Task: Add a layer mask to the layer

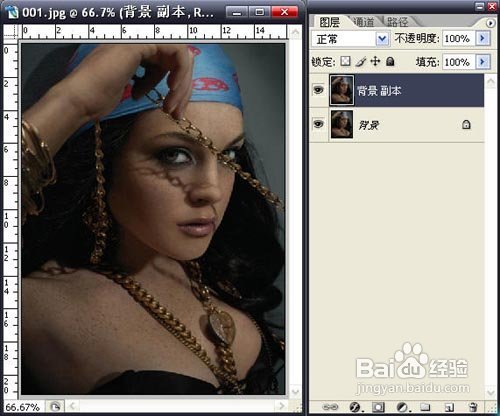Action: 378,407
